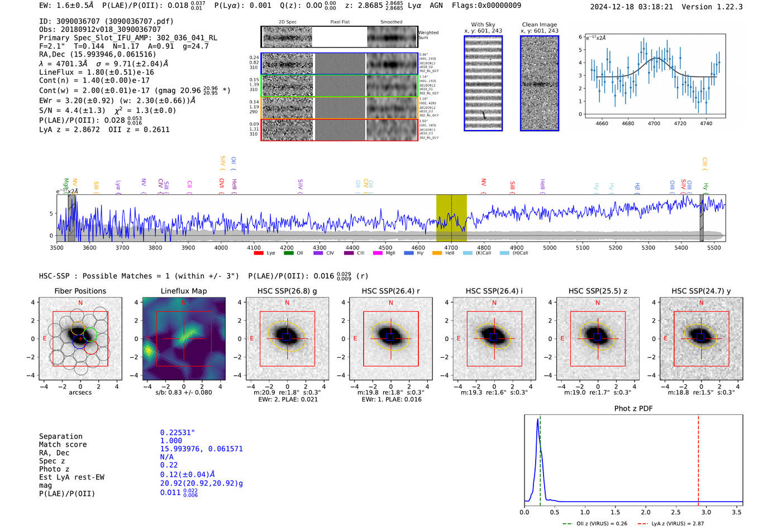The image size is (782, 532).
Task: Click the red Lyα legend swatch
Action: 258,253
